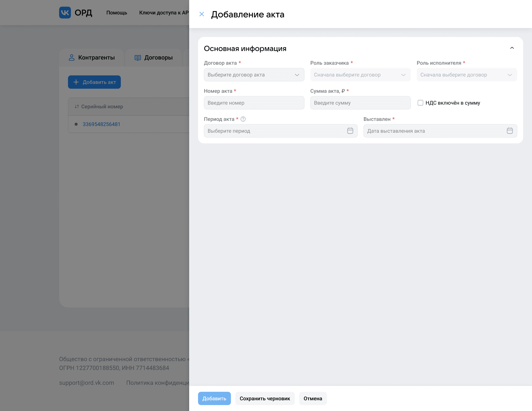Open the Помощь menu item
The image size is (532, 411).
[117, 13]
